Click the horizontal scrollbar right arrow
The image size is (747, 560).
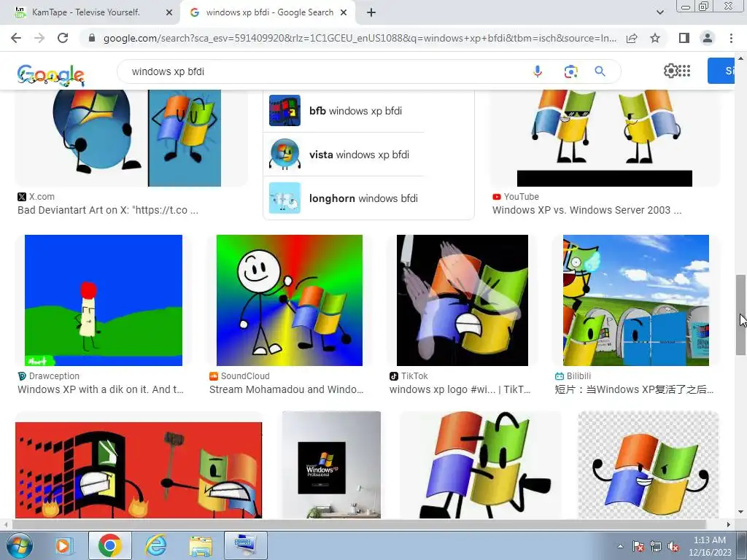(x=729, y=524)
